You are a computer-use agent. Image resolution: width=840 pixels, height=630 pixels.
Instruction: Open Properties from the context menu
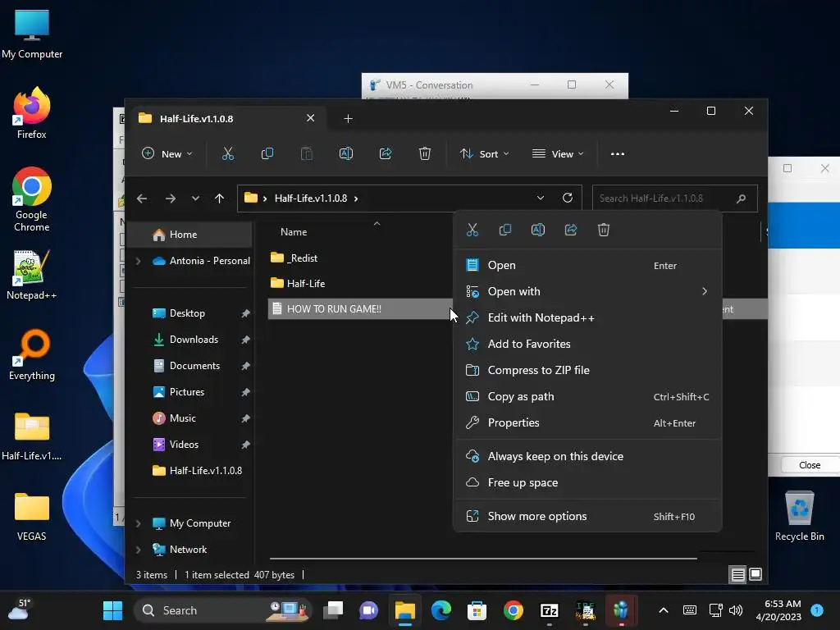(587, 422)
